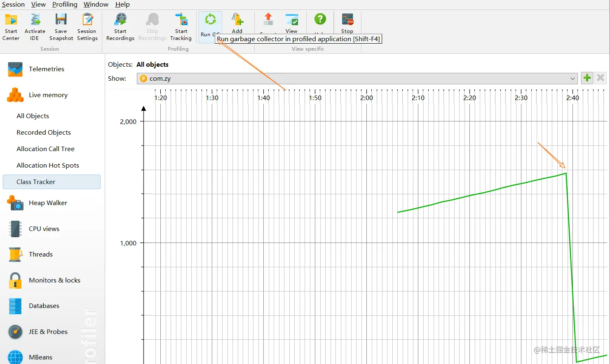Viewport: 610px width, 364px height.
Task: Open the Profiling menu
Action: tap(65, 5)
